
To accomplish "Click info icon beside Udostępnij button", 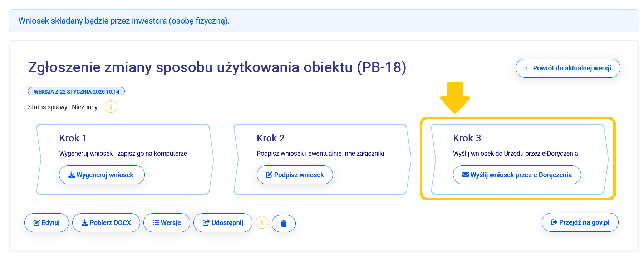I will coord(262,222).
